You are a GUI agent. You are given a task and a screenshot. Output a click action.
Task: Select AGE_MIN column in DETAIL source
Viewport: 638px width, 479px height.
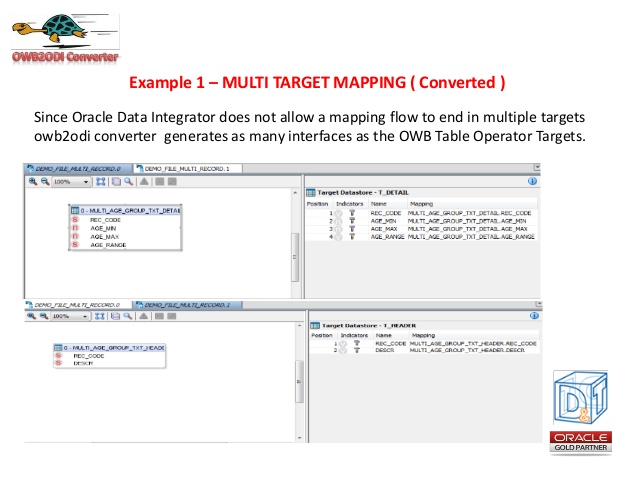(x=103, y=228)
